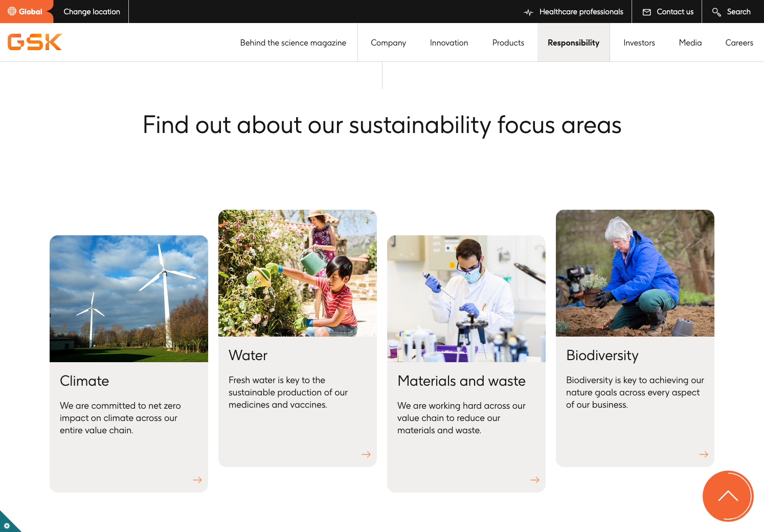This screenshot has width=764, height=532.
Task: Click the Global globe icon
Action: tap(12, 11)
